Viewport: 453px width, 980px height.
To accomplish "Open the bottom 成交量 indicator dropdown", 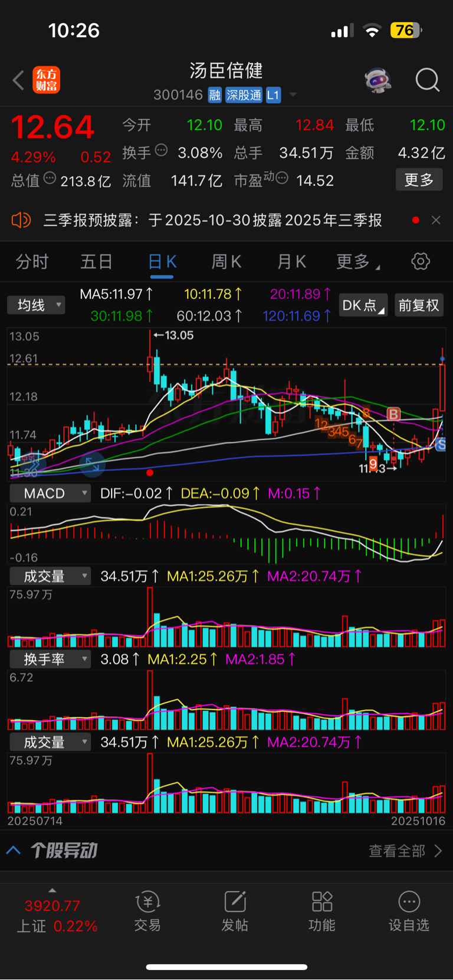I will pos(50,743).
